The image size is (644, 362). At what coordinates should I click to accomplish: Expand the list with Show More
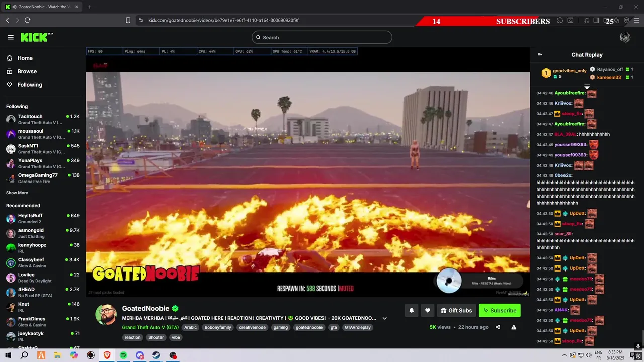17,193
